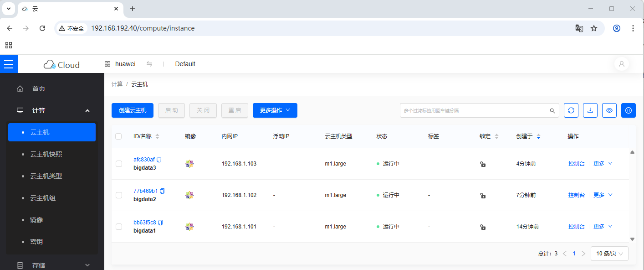Reload the browser page

click(x=42, y=28)
